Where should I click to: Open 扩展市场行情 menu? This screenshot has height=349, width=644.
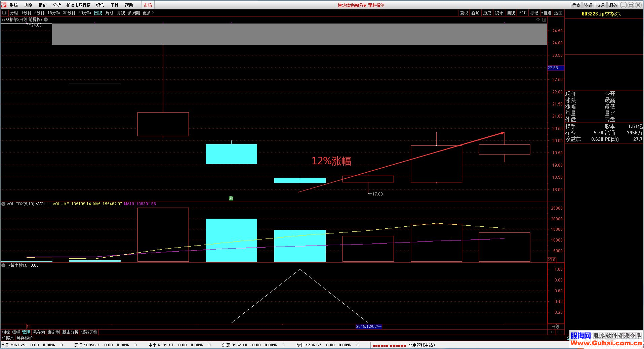[78, 5]
